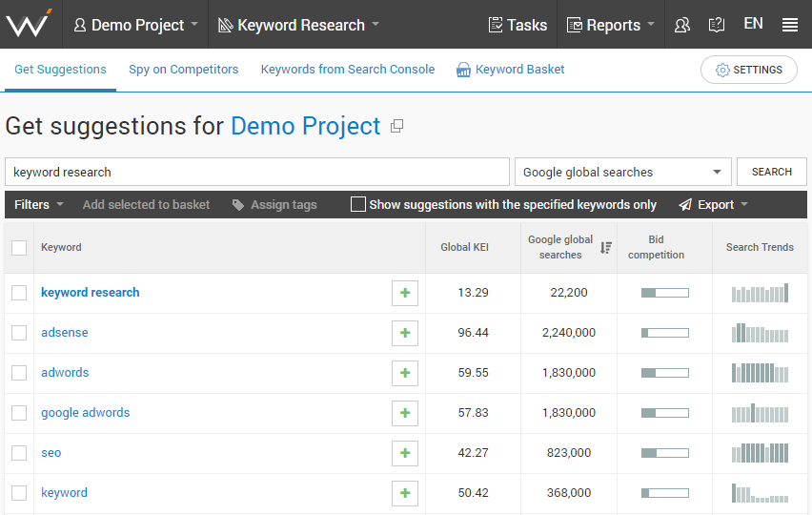
Task: Click the sort icon in Google global searches column
Action: 606,248
